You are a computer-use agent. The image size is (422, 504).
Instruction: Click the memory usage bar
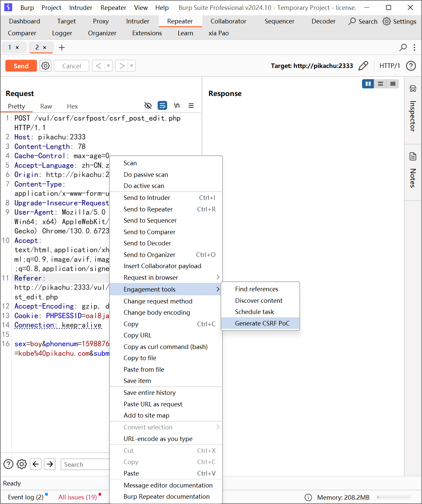tap(394, 497)
